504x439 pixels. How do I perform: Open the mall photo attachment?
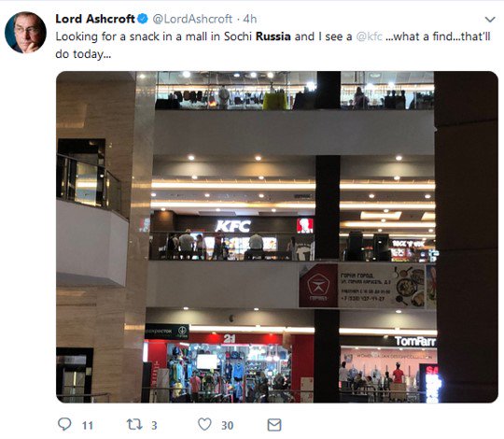pyautogui.click(x=277, y=237)
